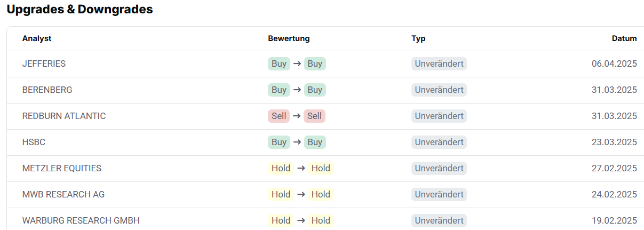Select the BERENBERG analyst name
The width and height of the screenshot is (644, 230).
point(47,90)
